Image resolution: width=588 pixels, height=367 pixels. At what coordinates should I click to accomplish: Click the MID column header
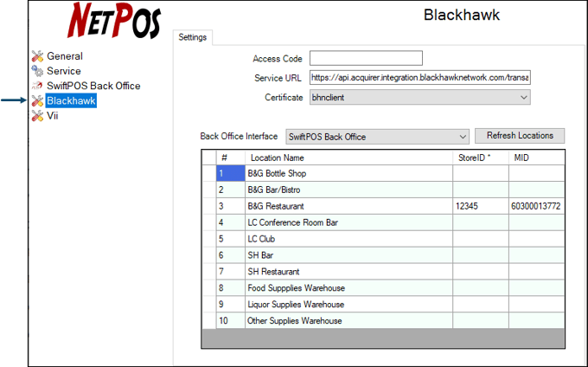pos(537,158)
